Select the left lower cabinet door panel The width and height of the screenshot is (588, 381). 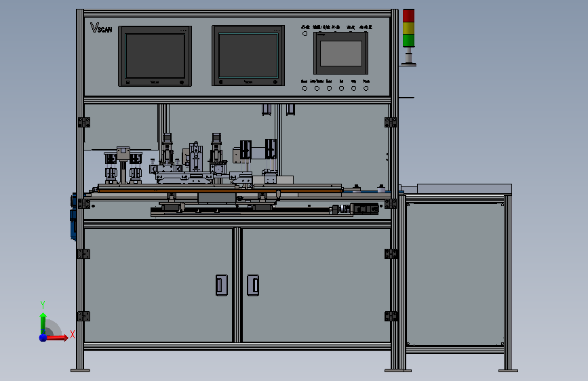[x=158, y=285]
